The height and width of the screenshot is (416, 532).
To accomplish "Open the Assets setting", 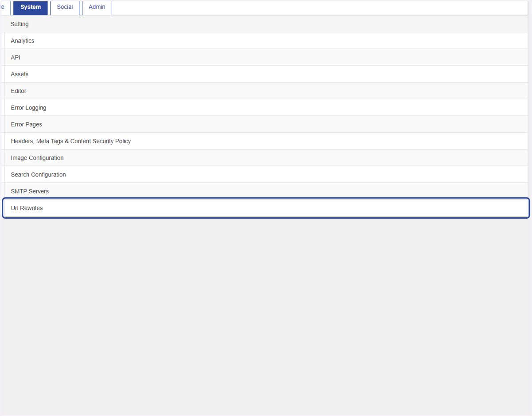I will point(266,75).
